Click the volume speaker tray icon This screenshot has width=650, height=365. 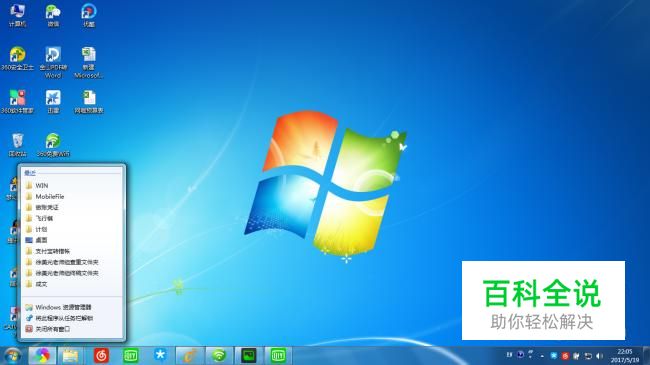[599, 356]
